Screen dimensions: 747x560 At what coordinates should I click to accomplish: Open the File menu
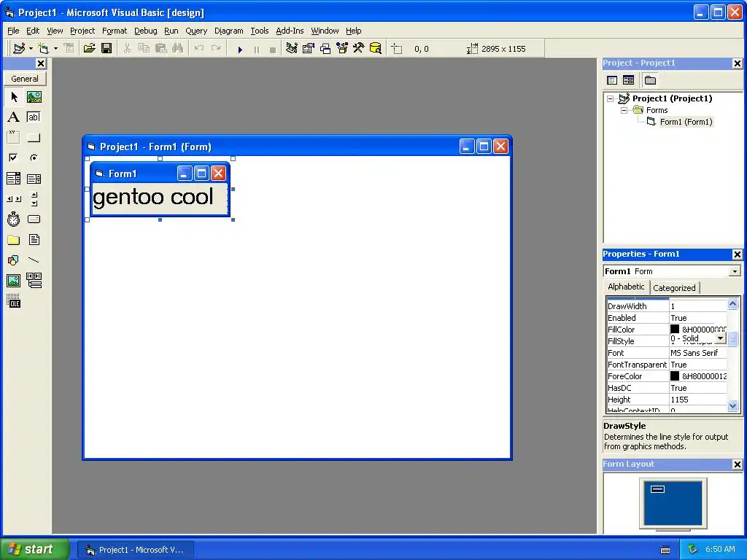13,31
